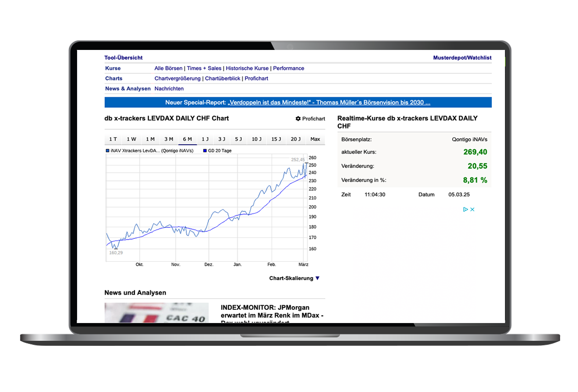Open the Chartvergrößerung link
Image resolution: width=578 pixels, height=392 pixels.
178,78
